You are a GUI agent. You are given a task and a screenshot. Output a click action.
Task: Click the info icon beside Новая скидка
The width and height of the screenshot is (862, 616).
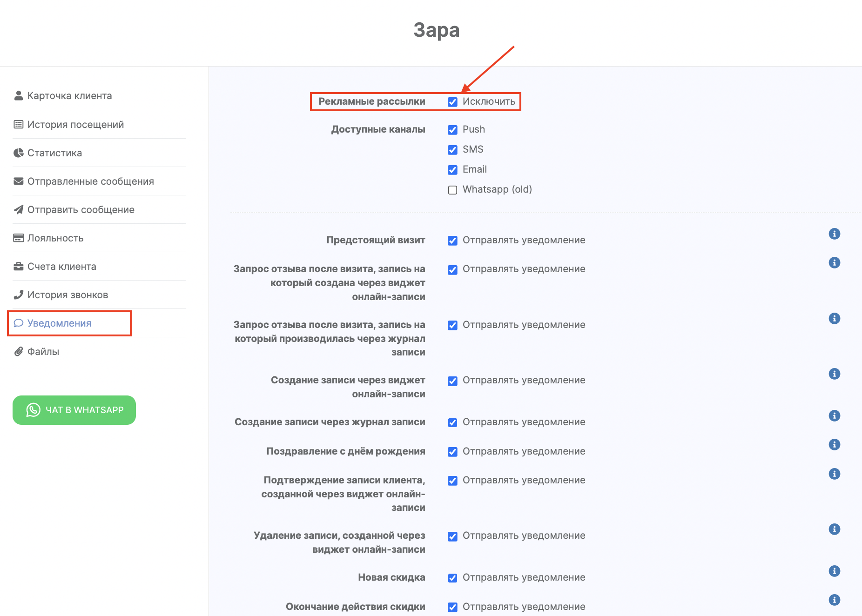tap(834, 571)
